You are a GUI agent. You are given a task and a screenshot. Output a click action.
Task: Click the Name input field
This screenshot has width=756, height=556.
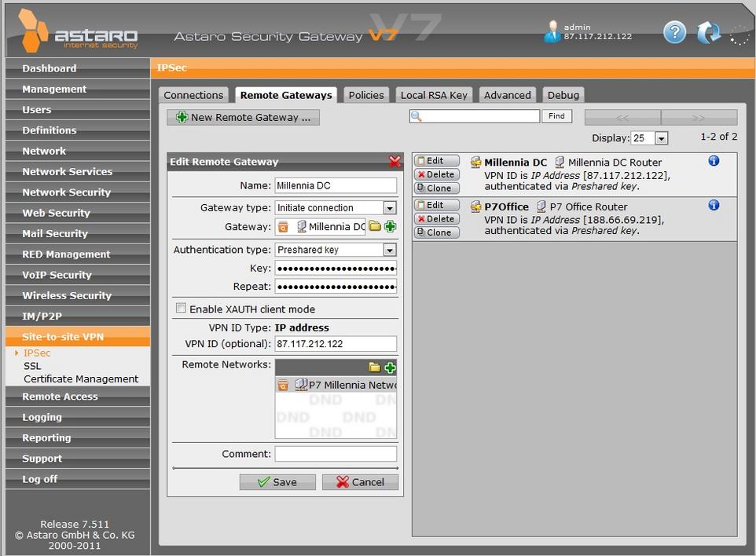click(x=336, y=185)
